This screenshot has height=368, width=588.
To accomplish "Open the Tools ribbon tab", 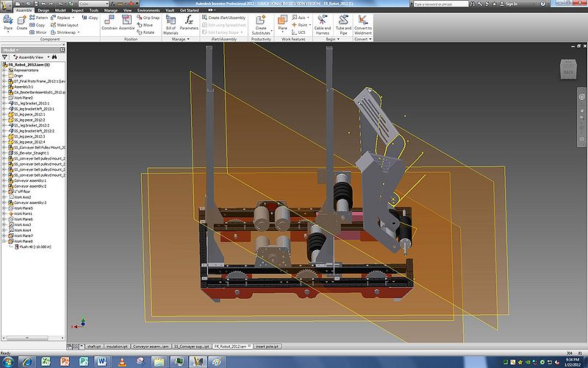I will point(94,10).
